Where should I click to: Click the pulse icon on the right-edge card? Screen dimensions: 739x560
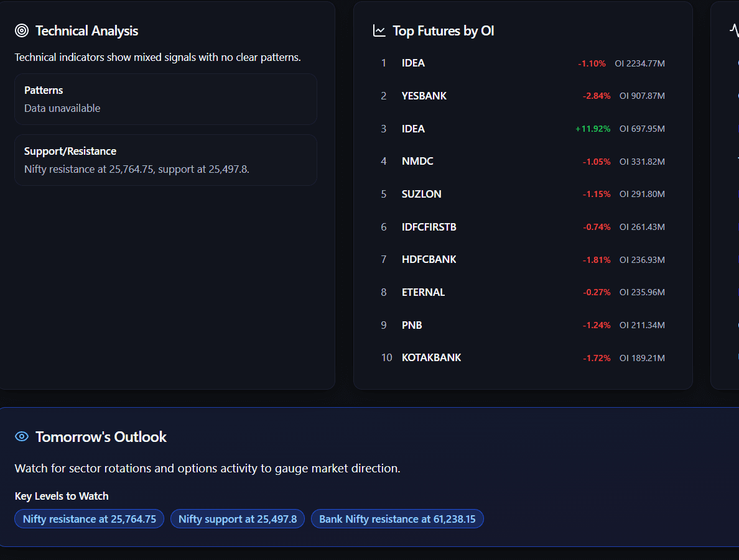(734, 30)
